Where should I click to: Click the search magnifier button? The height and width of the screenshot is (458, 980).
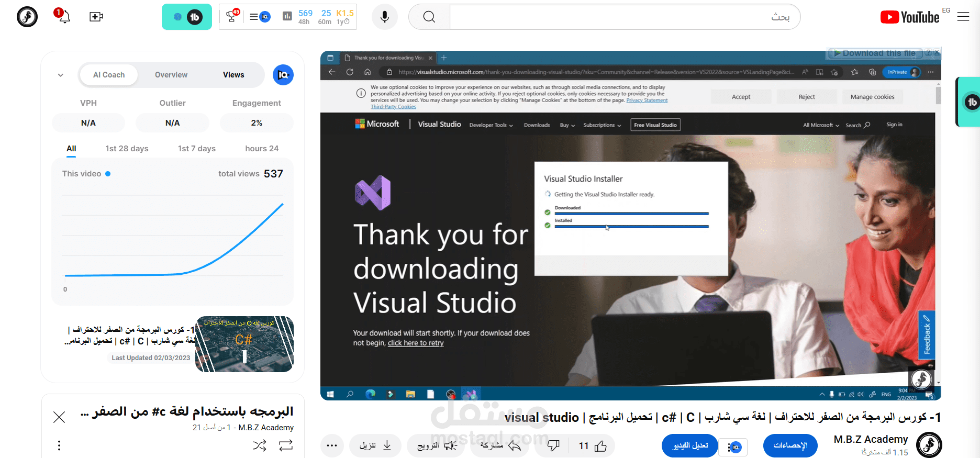point(429,17)
